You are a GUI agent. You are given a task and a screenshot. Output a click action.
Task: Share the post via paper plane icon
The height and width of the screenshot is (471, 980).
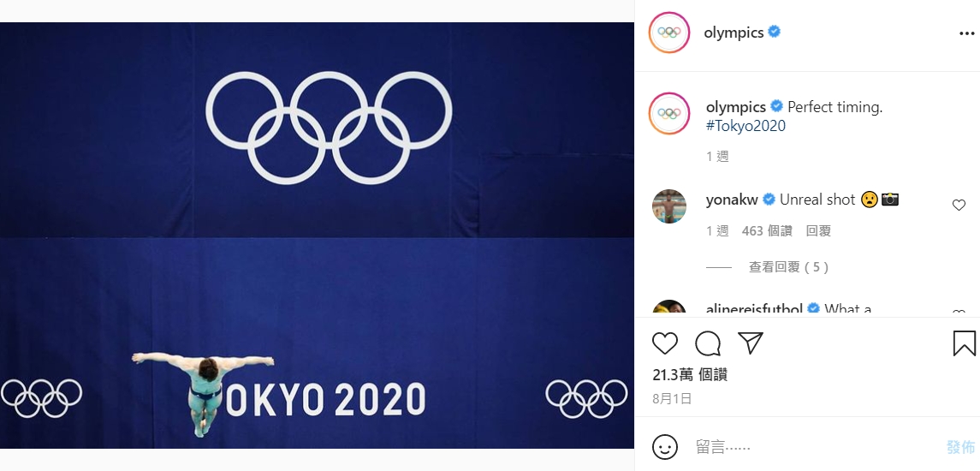(751, 343)
